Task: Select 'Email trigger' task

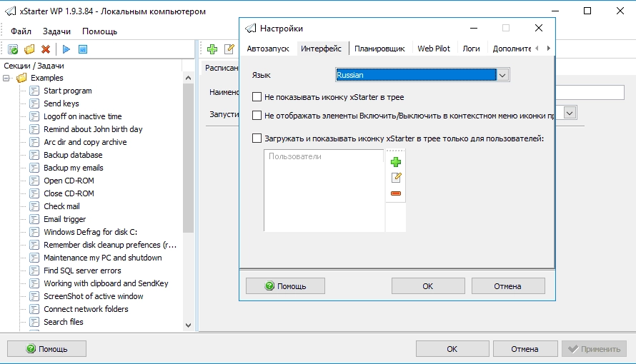Action: [65, 219]
